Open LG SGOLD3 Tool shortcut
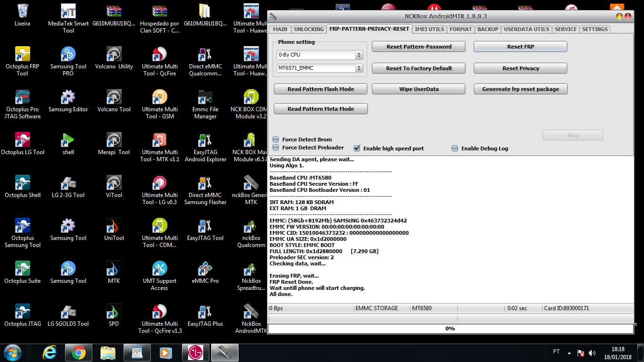 tap(68, 315)
